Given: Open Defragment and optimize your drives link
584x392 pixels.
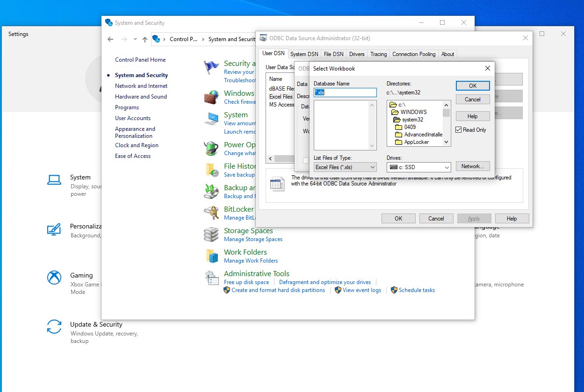Looking at the screenshot, I should point(325,282).
